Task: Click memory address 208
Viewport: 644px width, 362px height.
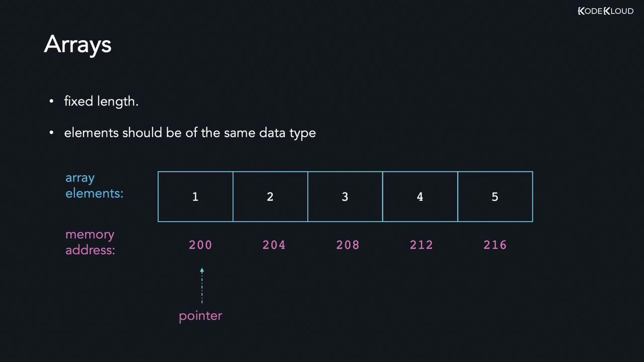Action: point(348,245)
